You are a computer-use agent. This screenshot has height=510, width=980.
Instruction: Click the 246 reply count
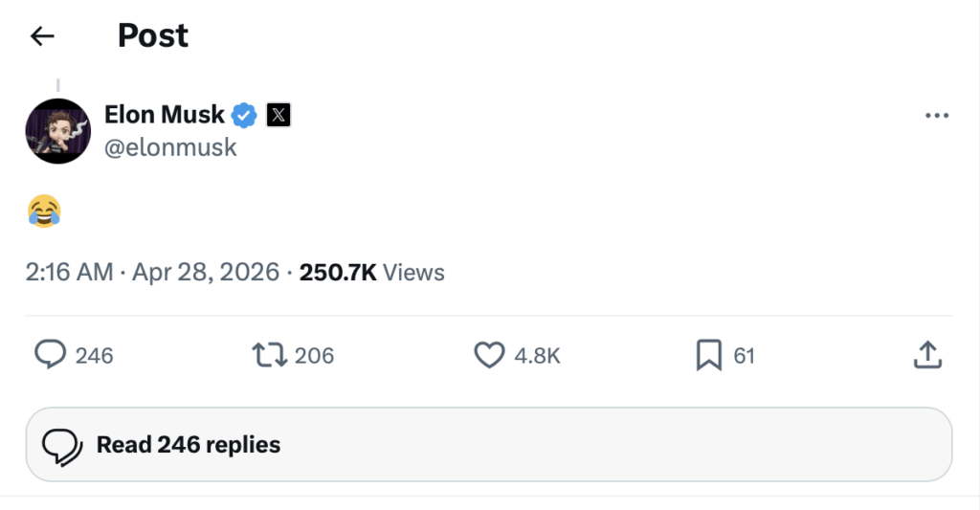point(94,356)
